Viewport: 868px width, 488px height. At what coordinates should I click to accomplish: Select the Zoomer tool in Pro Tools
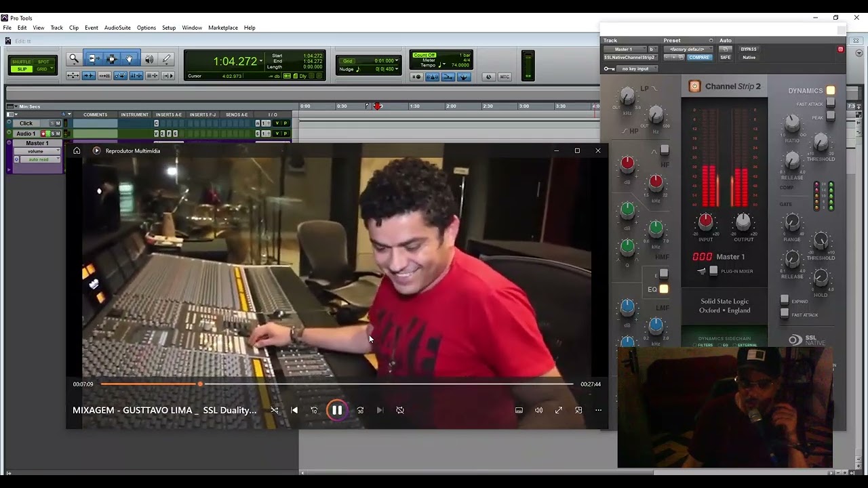(74, 59)
